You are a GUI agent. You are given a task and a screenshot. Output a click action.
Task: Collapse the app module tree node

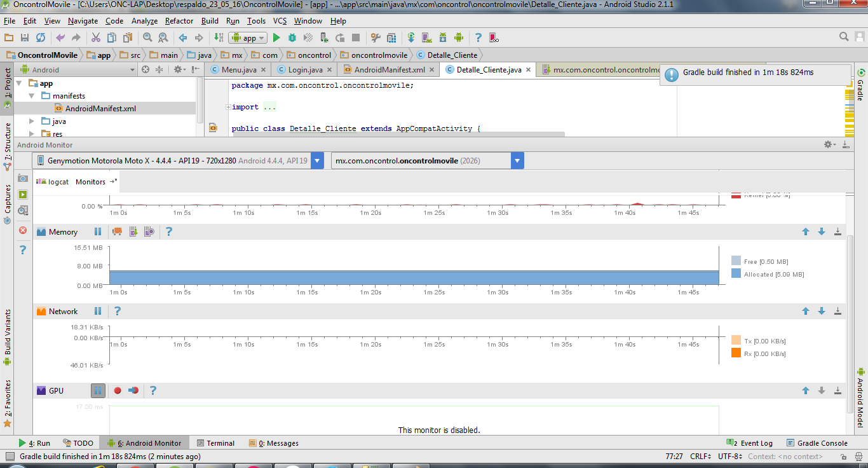20,83
